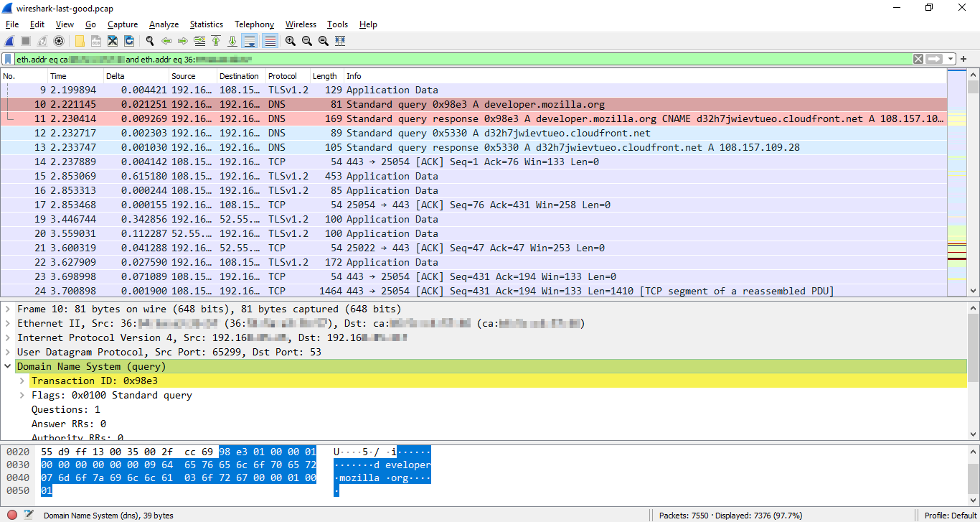980x522 pixels.
Task: Open a capture file with folder icon
Action: point(80,41)
